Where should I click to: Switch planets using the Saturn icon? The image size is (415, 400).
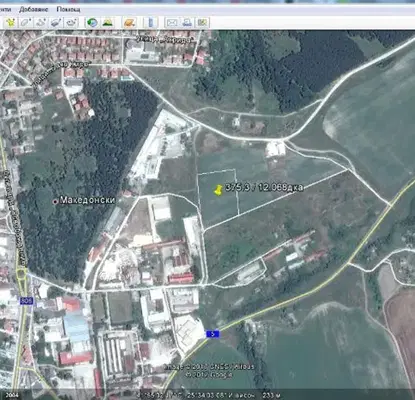point(129,23)
